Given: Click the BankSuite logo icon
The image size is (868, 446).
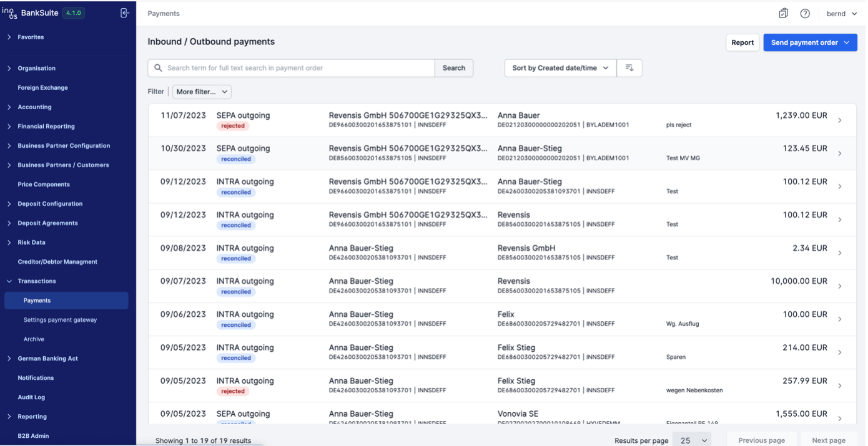Looking at the screenshot, I should (x=9, y=12).
